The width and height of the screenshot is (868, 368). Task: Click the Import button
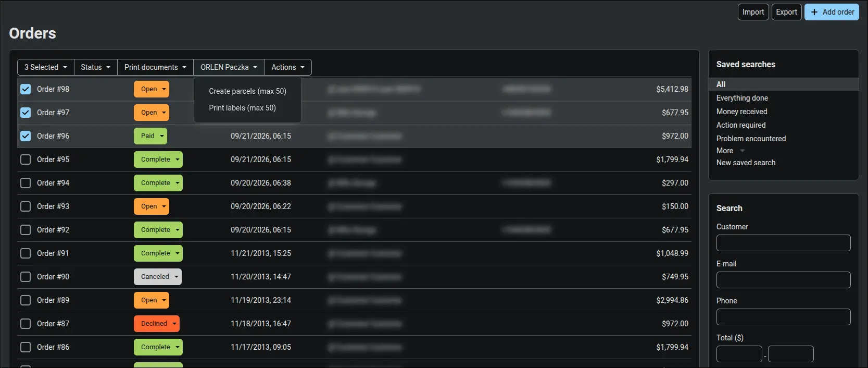(x=753, y=12)
